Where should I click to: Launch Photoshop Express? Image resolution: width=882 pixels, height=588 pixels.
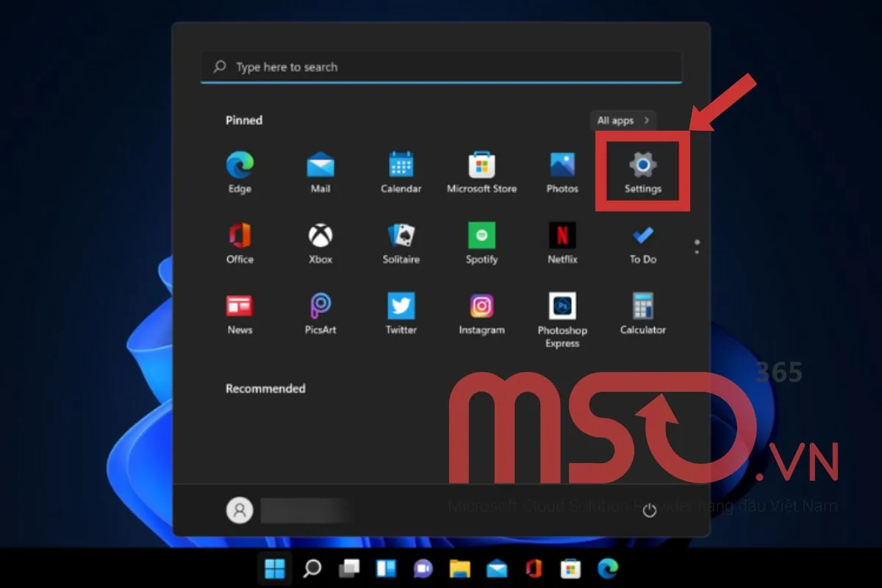pyautogui.click(x=562, y=309)
